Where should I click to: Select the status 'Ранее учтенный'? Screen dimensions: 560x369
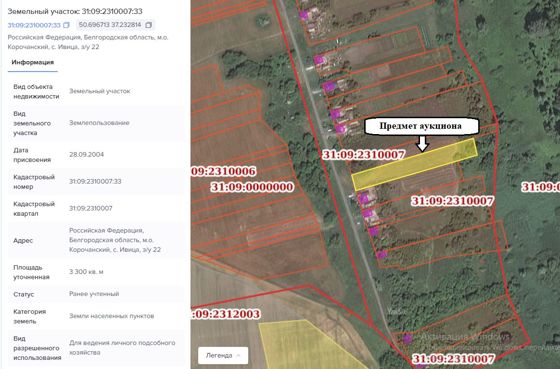tap(94, 294)
